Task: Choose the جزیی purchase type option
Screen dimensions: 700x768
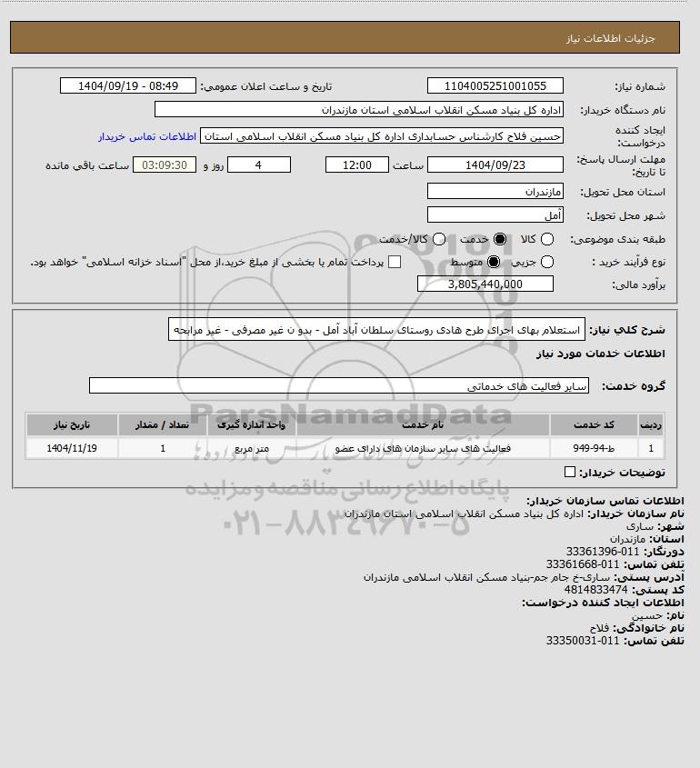Action: 546,262
